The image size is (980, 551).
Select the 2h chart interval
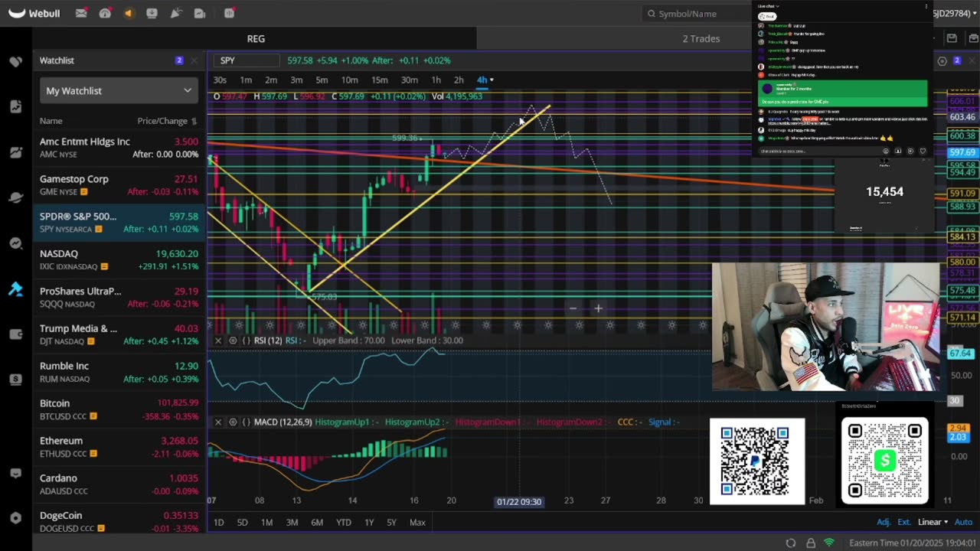(x=459, y=80)
